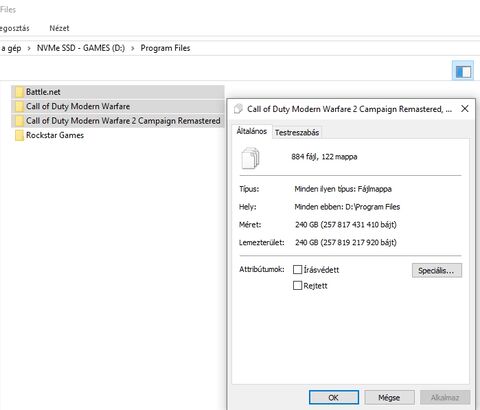Switch to the Általános tab

tap(252, 131)
